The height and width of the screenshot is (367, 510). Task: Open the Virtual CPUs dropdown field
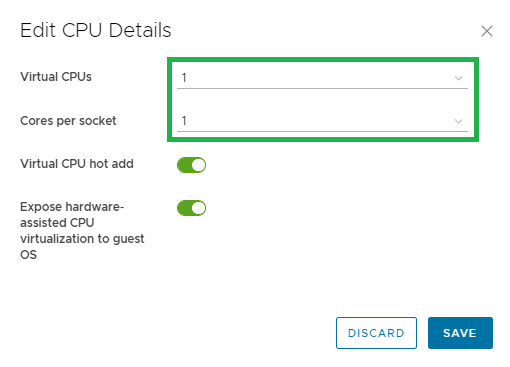[322, 78]
